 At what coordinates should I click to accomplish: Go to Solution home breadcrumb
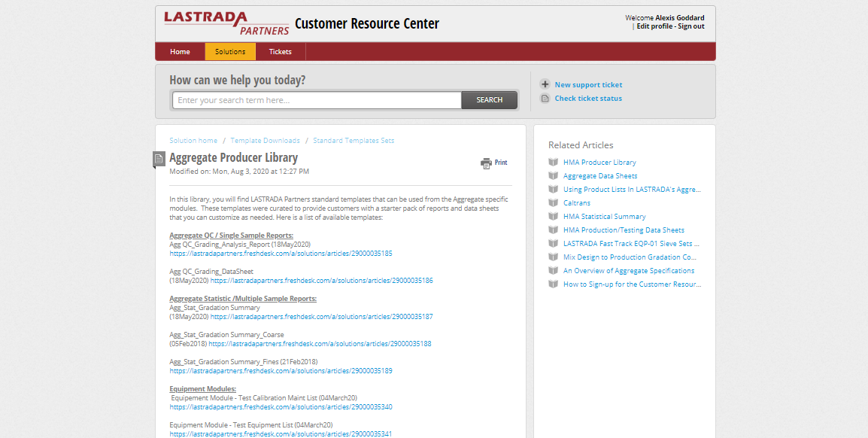(193, 141)
